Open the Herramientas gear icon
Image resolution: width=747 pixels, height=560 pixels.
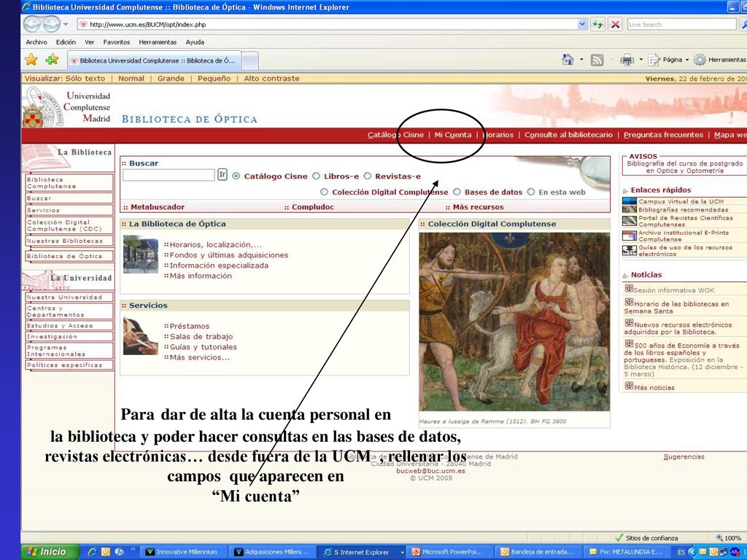(x=700, y=60)
